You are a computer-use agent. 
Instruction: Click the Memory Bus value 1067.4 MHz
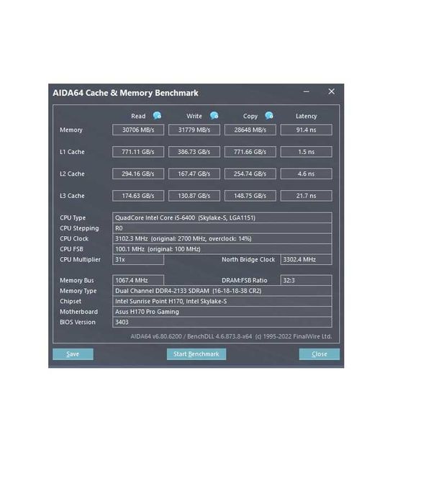point(138,280)
